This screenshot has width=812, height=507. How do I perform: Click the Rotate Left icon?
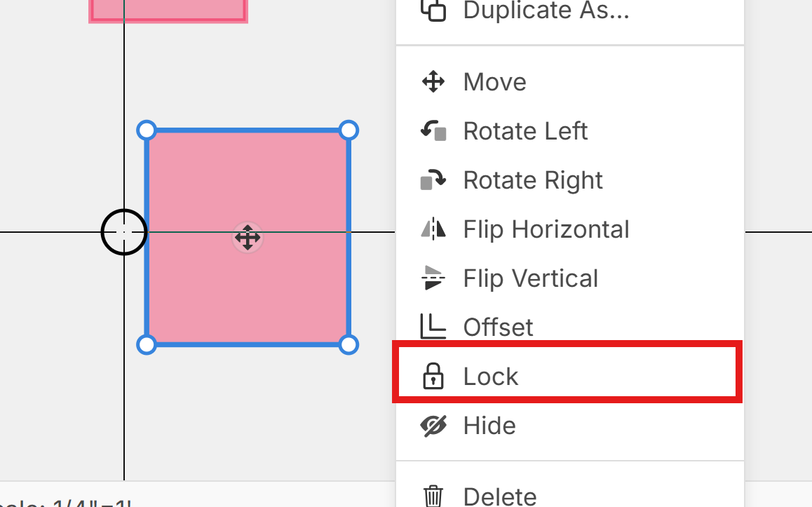tap(433, 131)
